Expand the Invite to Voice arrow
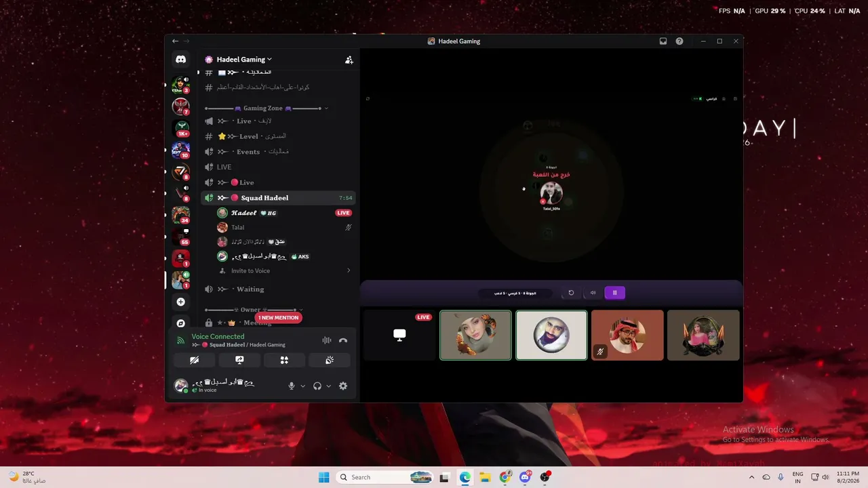The image size is (868, 488). tap(349, 270)
